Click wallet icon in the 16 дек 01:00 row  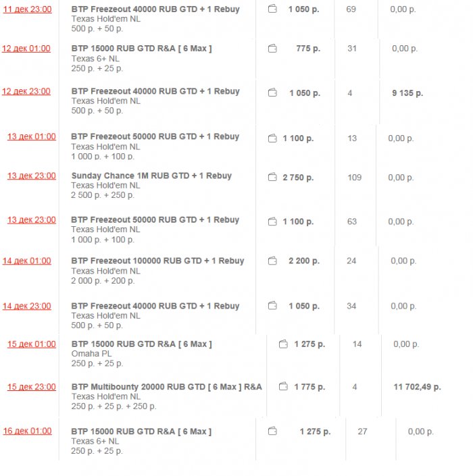click(x=273, y=431)
